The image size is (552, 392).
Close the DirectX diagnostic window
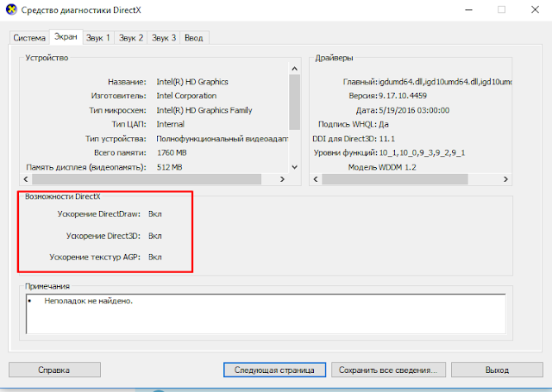tap(535, 9)
